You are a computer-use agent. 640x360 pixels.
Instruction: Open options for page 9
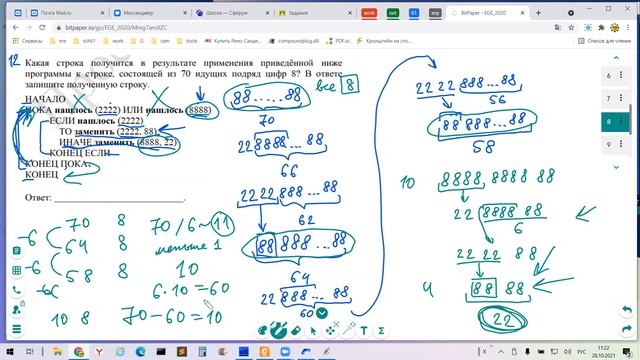click(x=621, y=144)
